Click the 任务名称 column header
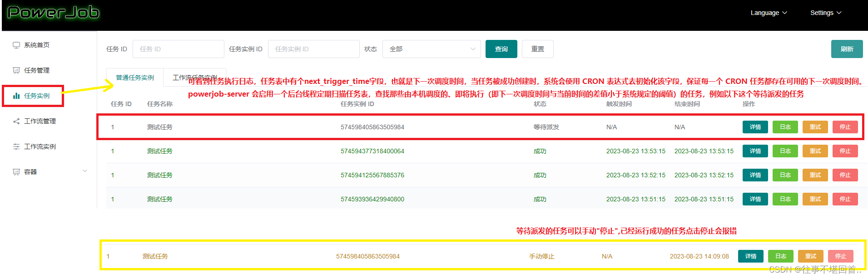Viewport: 868px width, 278px height. [160, 104]
